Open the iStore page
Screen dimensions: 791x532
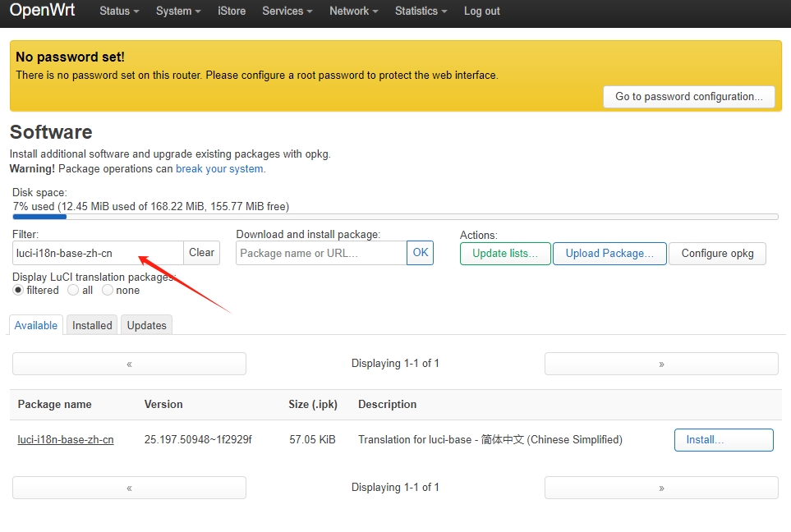click(232, 11)
